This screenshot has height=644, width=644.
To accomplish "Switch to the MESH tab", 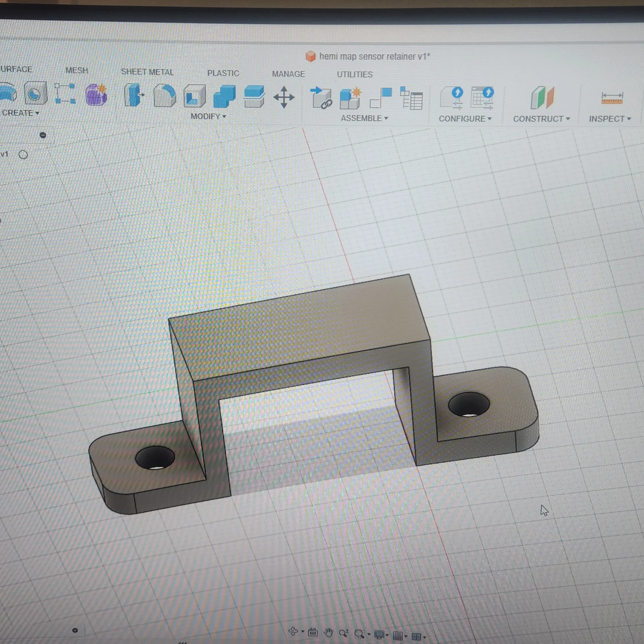I will (77, 70).
